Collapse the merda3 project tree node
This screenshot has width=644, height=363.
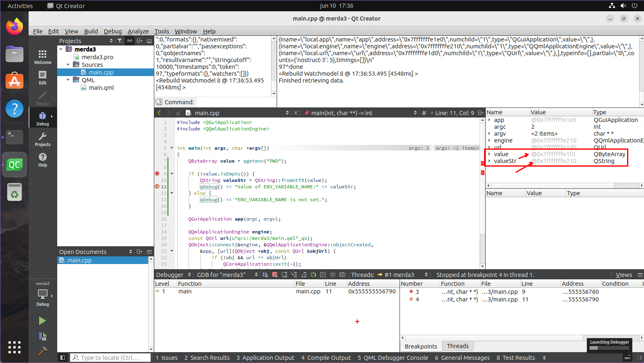click(61, 49)
